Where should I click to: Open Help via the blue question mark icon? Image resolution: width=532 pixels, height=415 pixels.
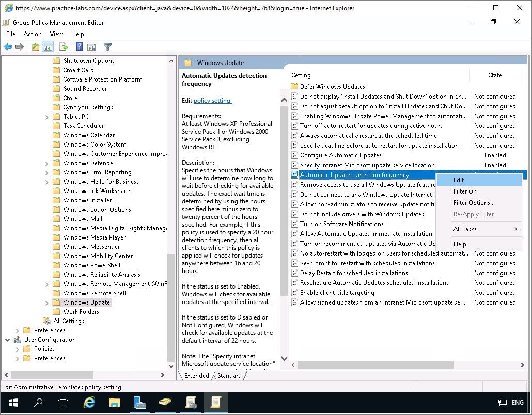pos(79,47)
